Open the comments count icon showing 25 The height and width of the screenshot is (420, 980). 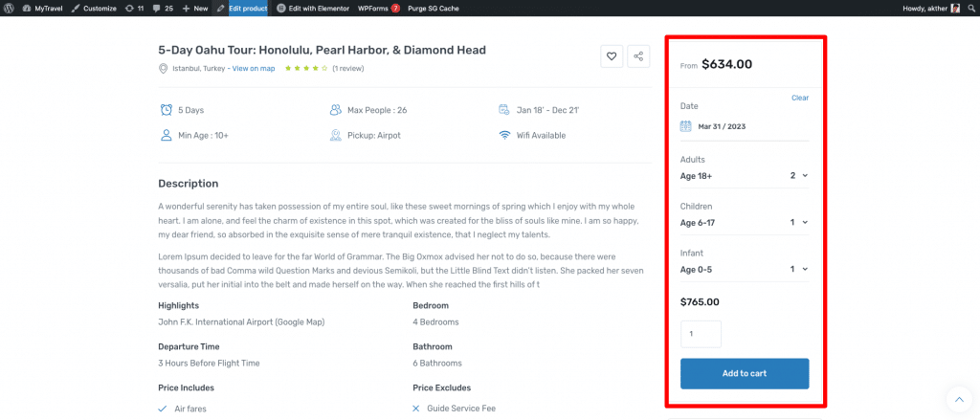pos(162,8)
